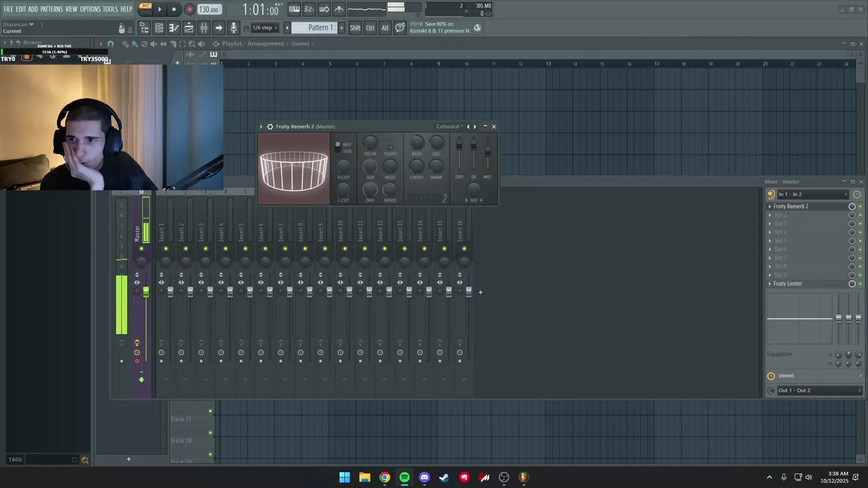Click the Shift modifier button
Viewport: 868px width, 488px height.
[x=355, y=28]
